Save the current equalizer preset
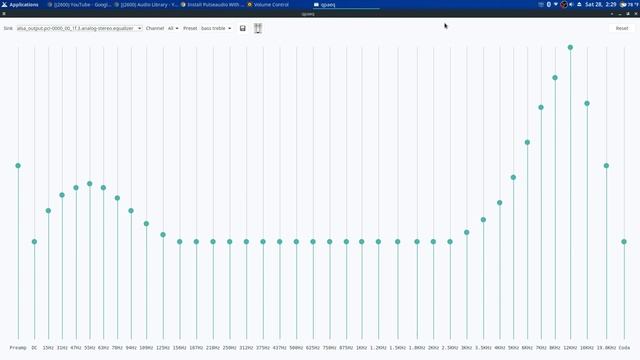The height and width of the screenshot is (360, 640). click(242, 28)
